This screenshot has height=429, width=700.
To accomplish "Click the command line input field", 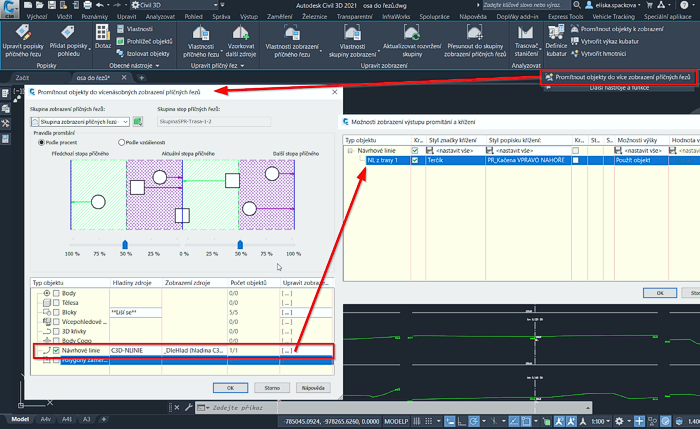I will pyautogui.click(x=393, y=408).
